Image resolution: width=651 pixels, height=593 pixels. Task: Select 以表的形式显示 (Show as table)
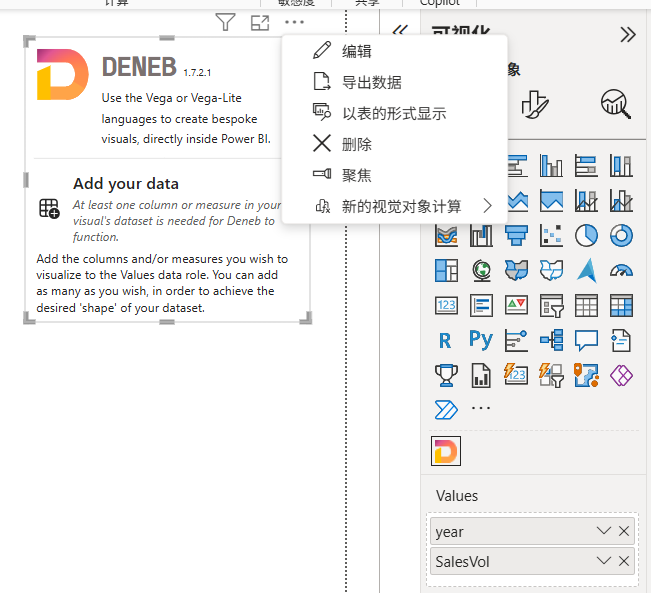(x=394, y=113)
